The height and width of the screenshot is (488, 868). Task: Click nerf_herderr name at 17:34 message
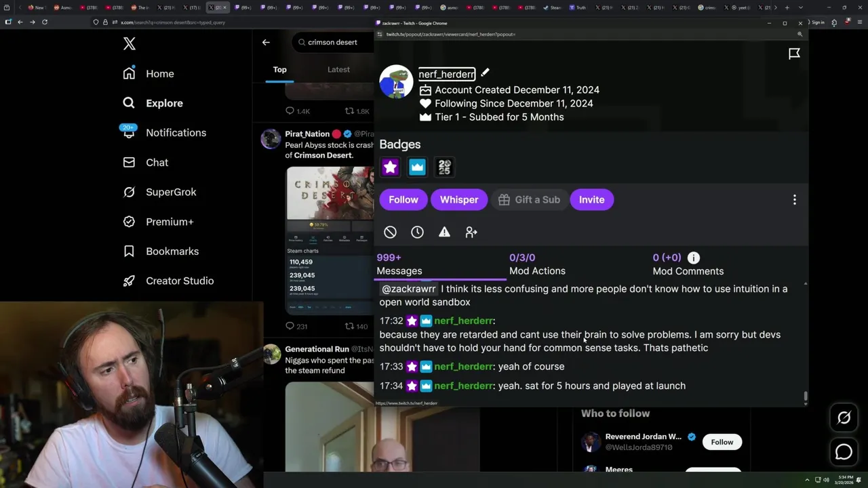click(x=464, y=386)
